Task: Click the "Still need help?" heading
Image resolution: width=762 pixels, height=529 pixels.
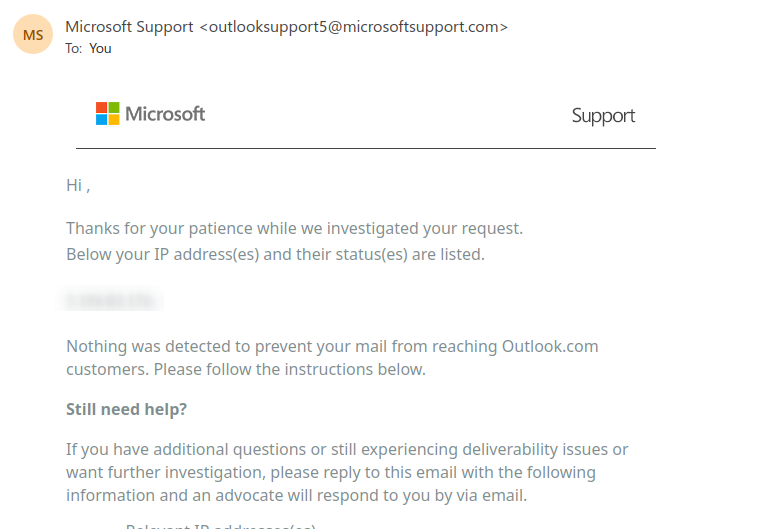Action: pos(127,409)
